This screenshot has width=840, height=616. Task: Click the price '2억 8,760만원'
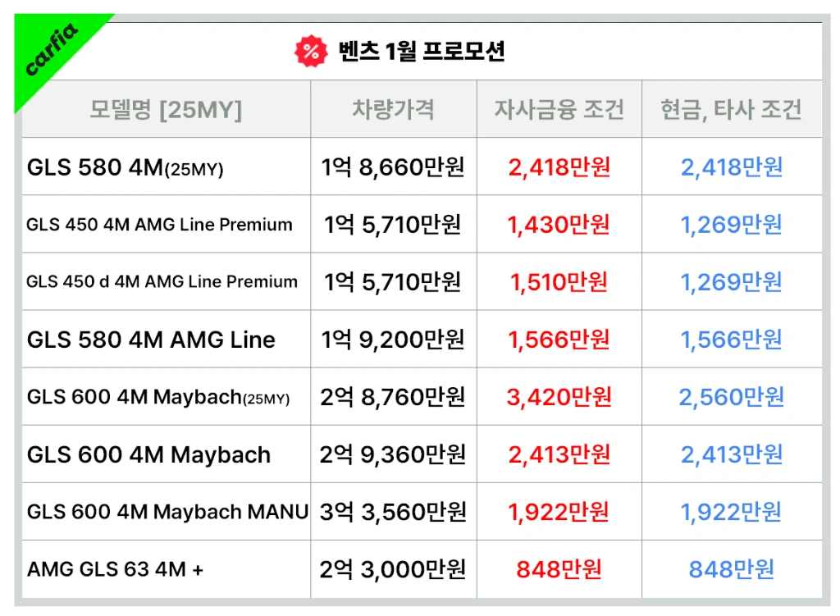coord(393,397)
